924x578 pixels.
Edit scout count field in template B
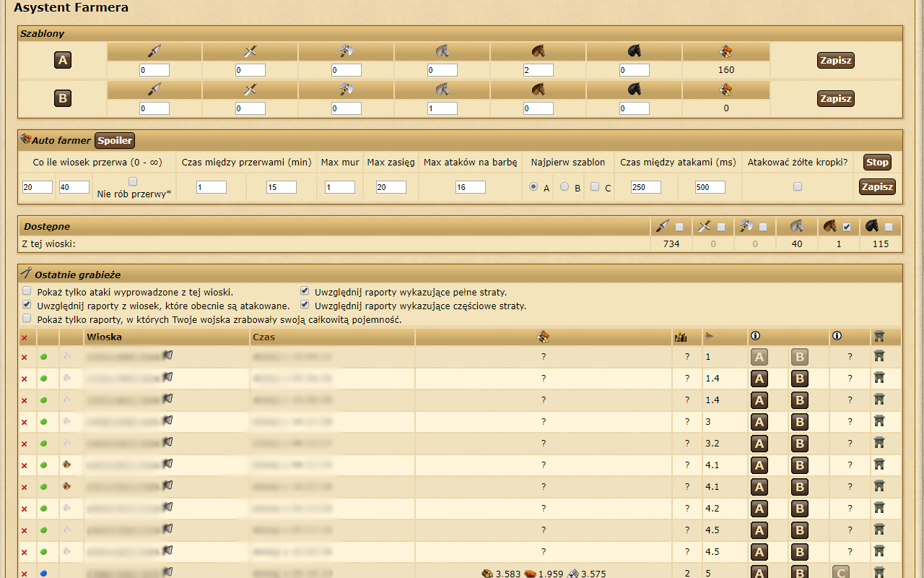pos(443,108)
